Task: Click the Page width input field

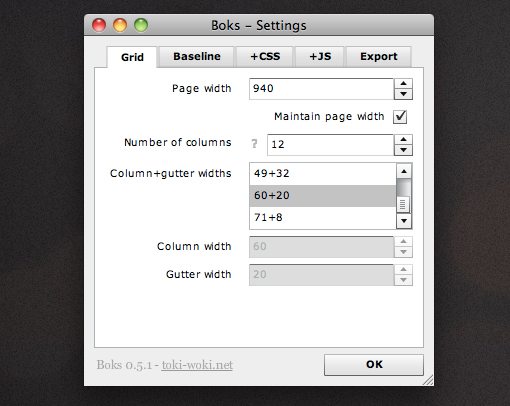Action: (x=321, y=89)
